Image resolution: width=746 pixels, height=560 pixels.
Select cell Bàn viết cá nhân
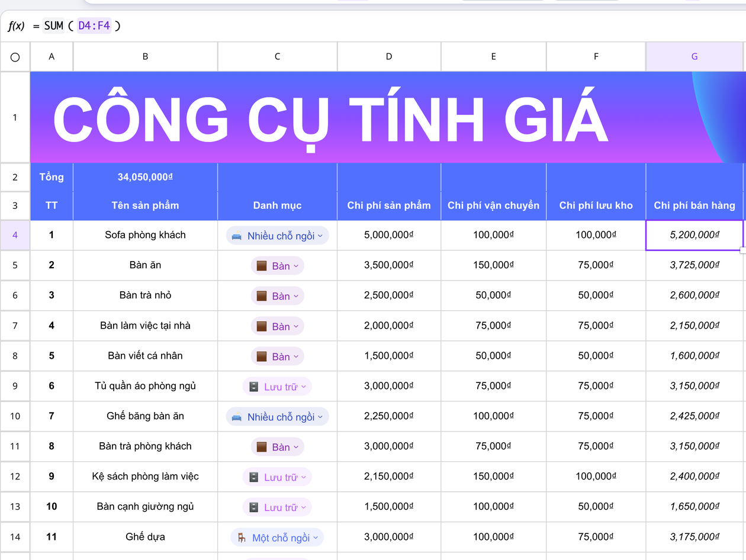(146, 356)
